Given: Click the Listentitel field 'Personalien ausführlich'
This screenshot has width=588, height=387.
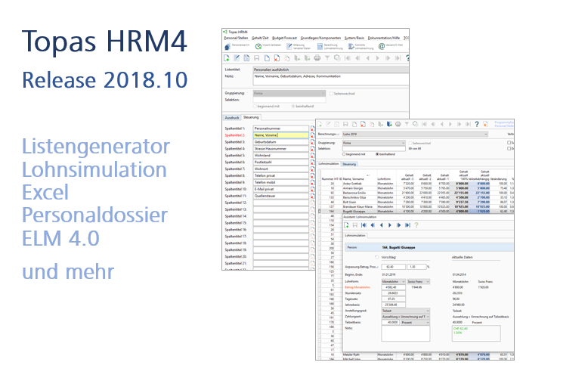Looking at the screenshot, I should (x=331, y=70).
